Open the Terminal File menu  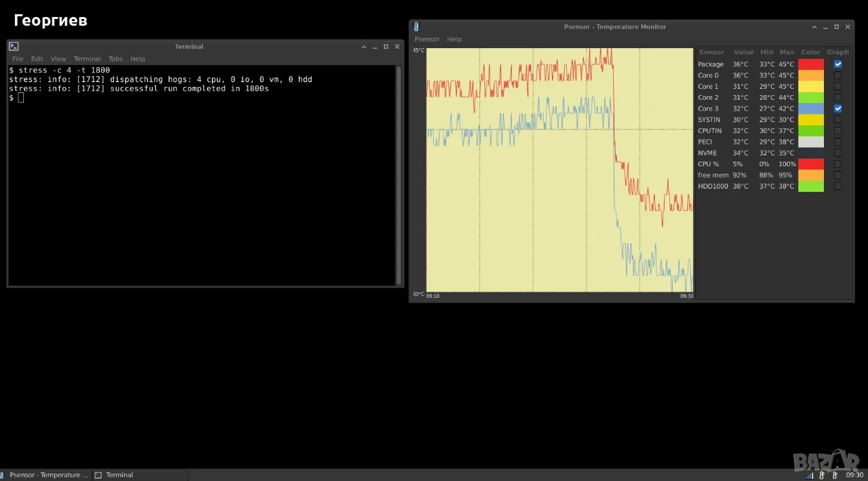click(18, 59)
